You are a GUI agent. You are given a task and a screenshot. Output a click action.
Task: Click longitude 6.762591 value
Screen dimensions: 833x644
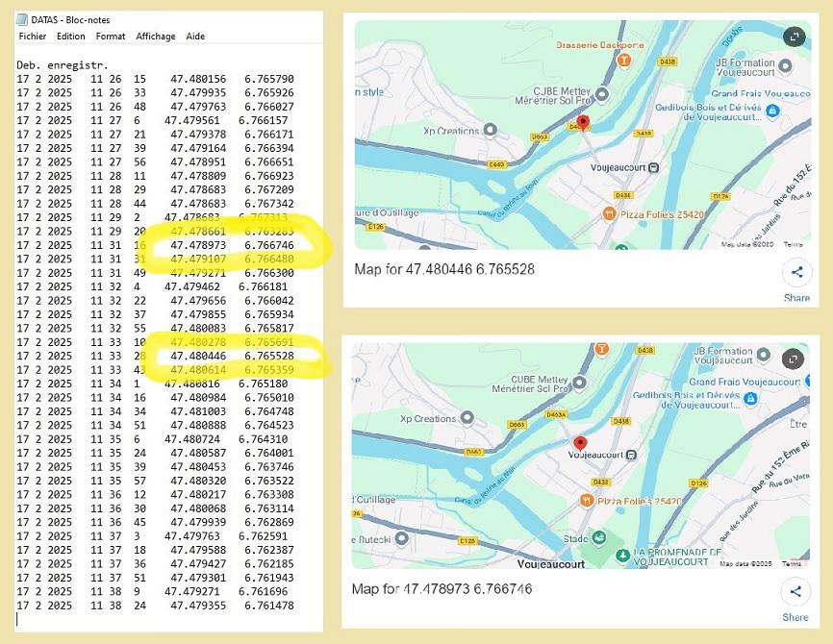point(263,536)
